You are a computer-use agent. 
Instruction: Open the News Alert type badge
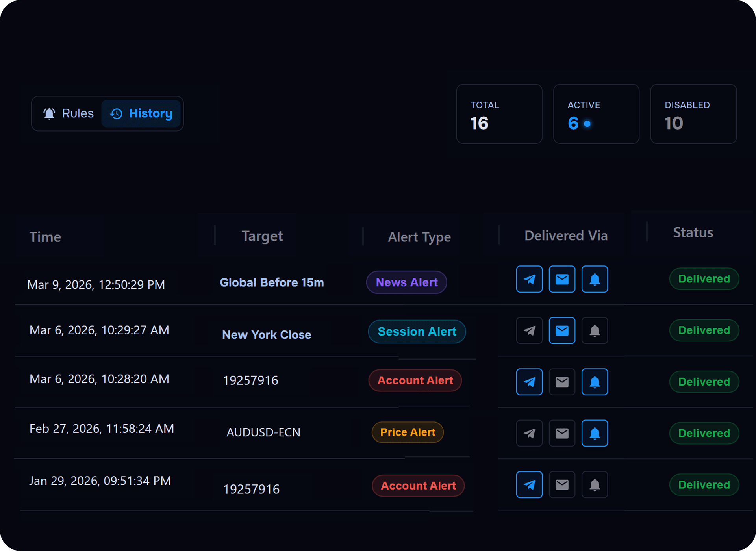406,282
